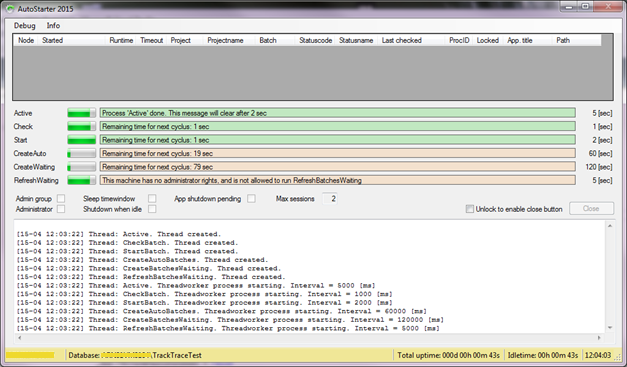
Task: Click the 'Process Active done' status message
Action: tap(338, 113)
